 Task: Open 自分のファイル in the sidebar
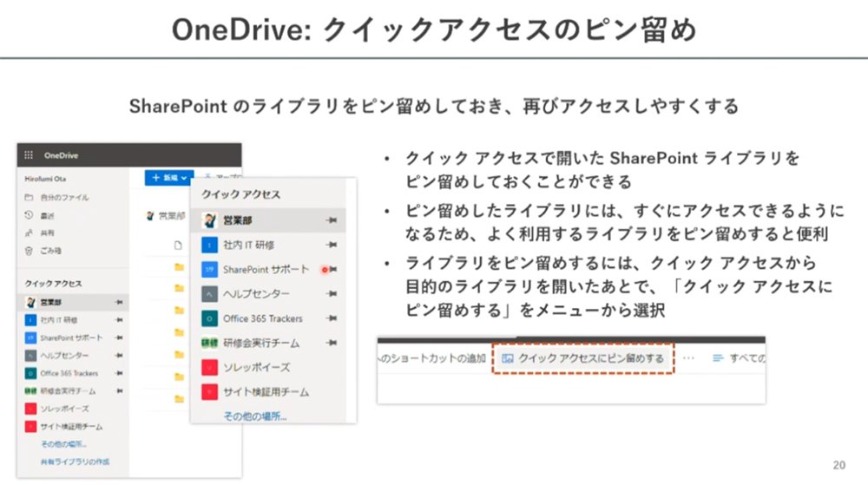[64, 198]
